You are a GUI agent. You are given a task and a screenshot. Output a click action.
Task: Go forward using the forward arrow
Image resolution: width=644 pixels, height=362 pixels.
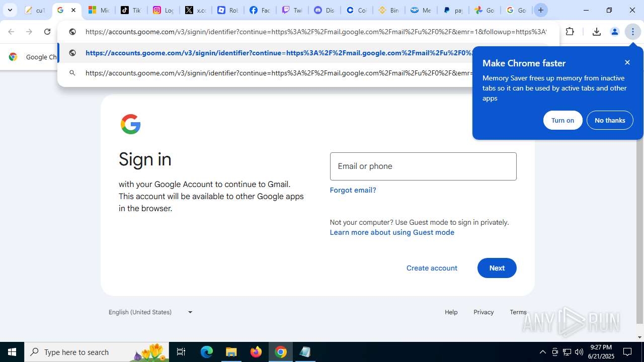(x=29, y=32)
